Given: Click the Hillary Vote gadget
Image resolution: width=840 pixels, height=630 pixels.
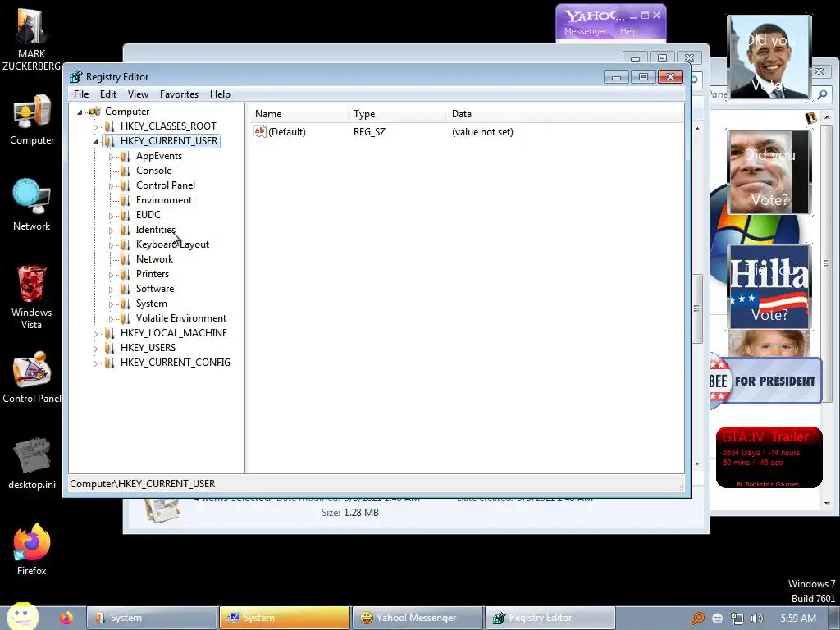Looking at the screenshot, I should click(x=769, y=286).
